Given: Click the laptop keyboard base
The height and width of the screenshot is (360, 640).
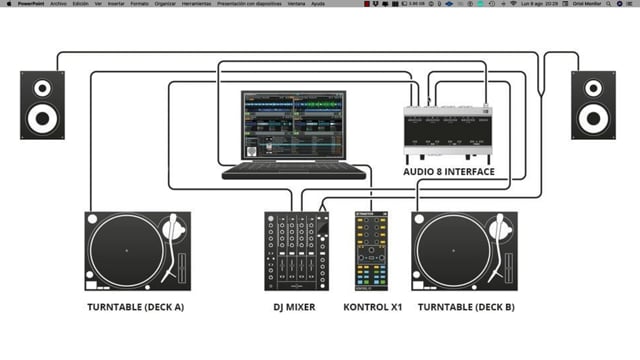Looking at the screenshot, I should point(294,171).
